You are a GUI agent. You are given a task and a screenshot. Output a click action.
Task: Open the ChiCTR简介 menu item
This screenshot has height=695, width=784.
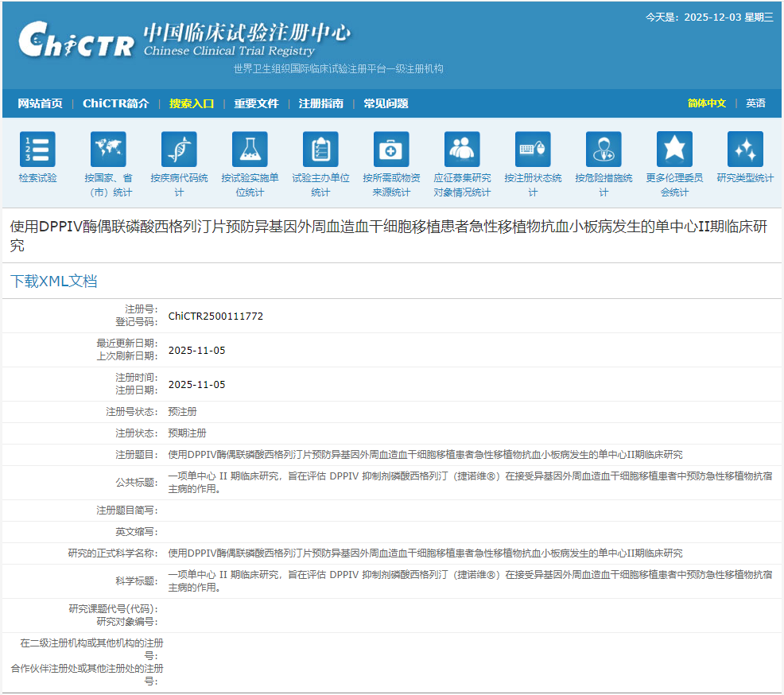(x=115, y=103)
